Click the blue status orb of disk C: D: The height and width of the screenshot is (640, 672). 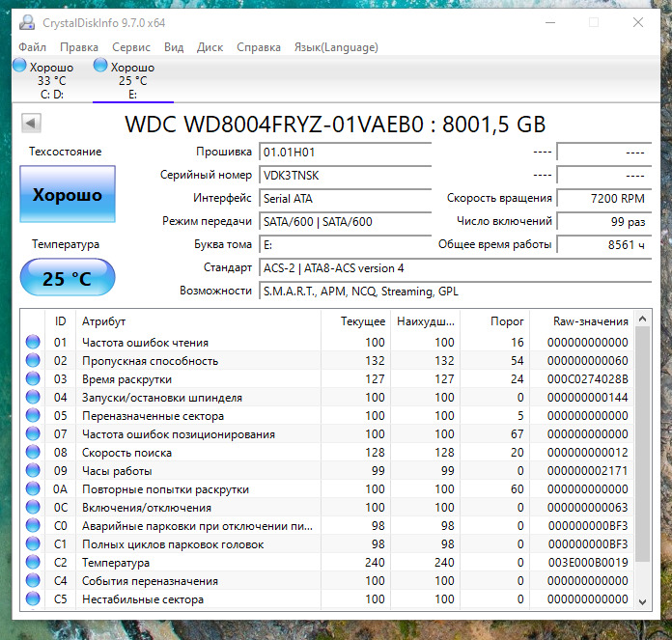(x=21, y=67)
